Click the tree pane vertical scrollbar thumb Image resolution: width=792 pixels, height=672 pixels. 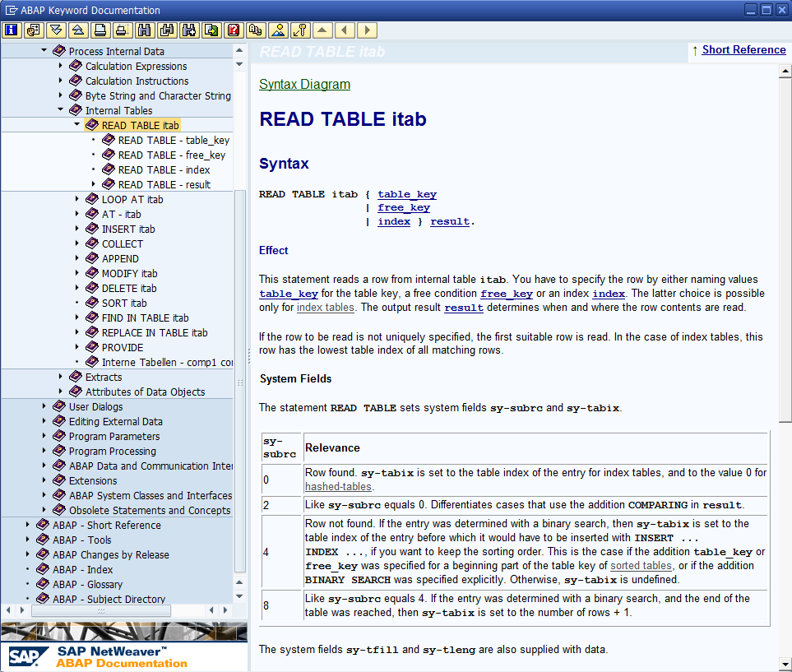(240, 382)
